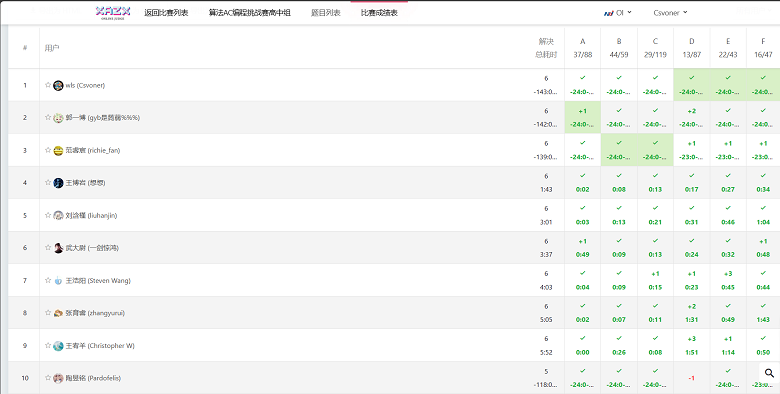Click liuhanjin's avatar image
This screenshot has height=394, width=780.
click(x=58, y=215)
